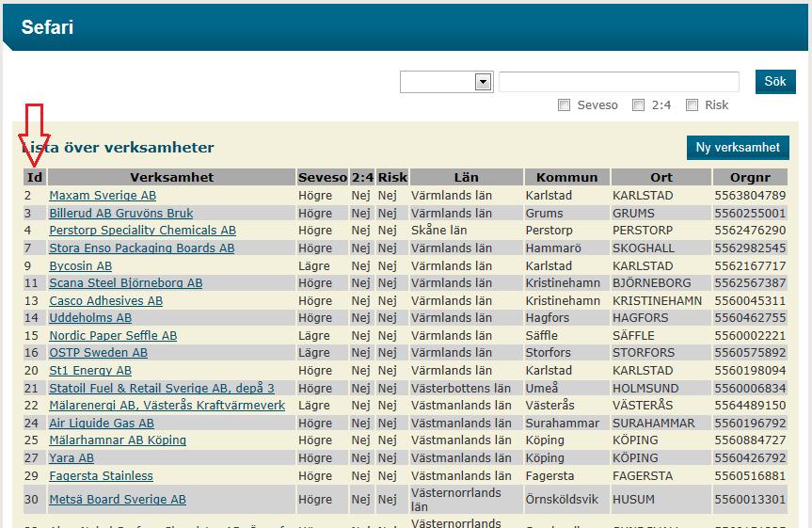The image size is (812, 528).
Task: Tick the 2:4 filter checkbox
Action: point(639,105)
